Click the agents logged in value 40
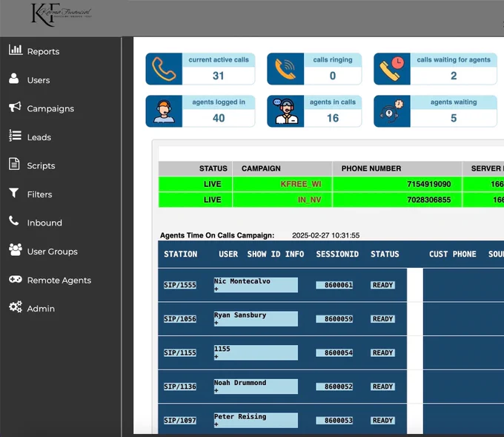Screen dimensions: 504x437 pos(219,118)
